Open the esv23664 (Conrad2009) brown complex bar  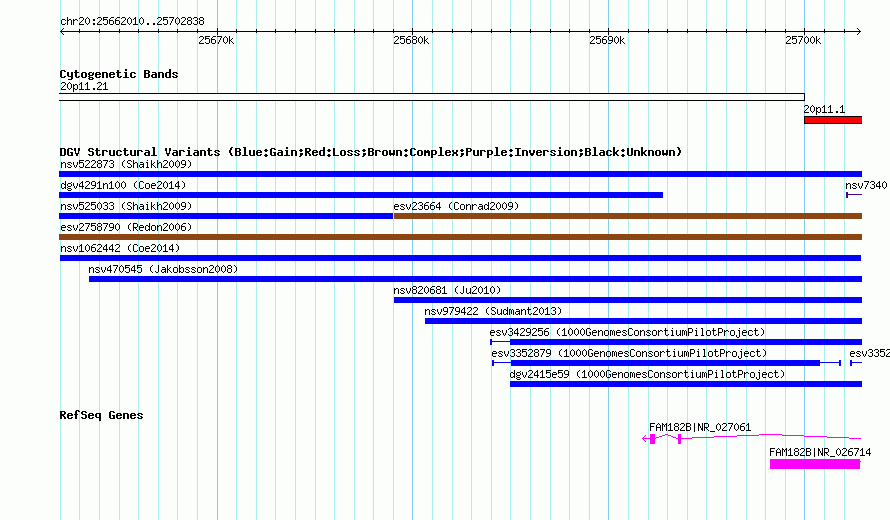pyautogui.click(x=628, y=216)
